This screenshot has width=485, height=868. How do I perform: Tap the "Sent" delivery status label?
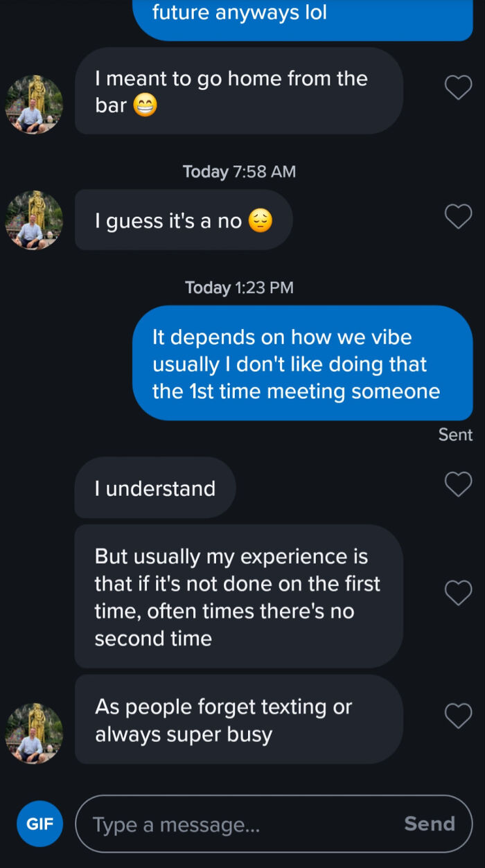(x=455, y=434)
